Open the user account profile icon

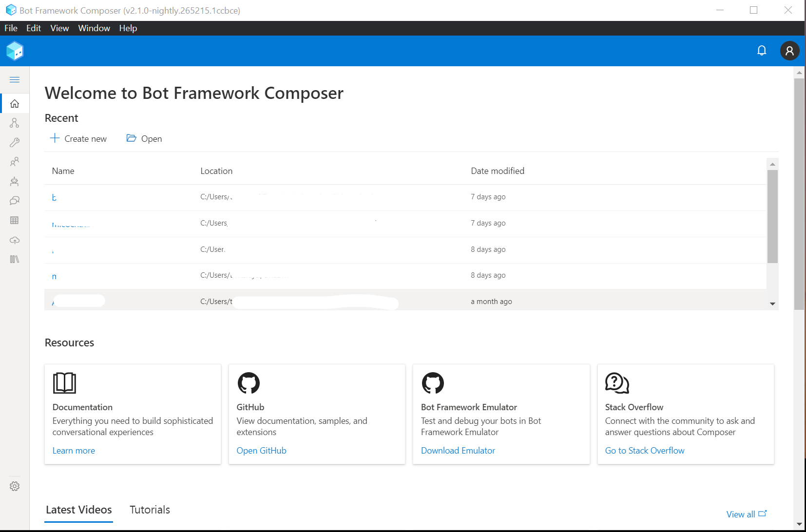[x=789, y=51]
